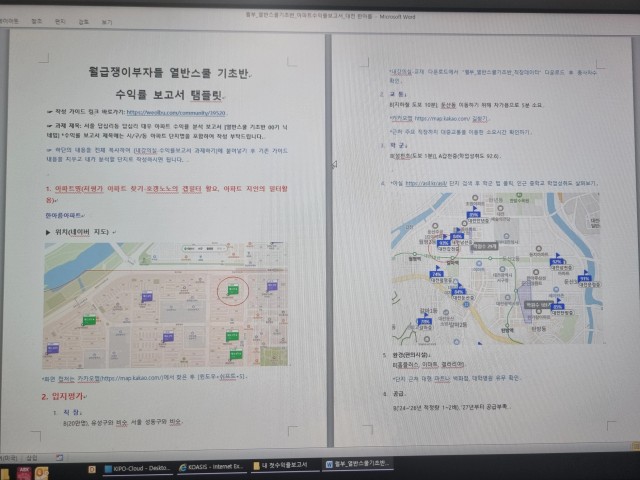This screenshot has width=640, height=480.
Task: Click the red circled green marker on left map
Action: pos(233,291)
